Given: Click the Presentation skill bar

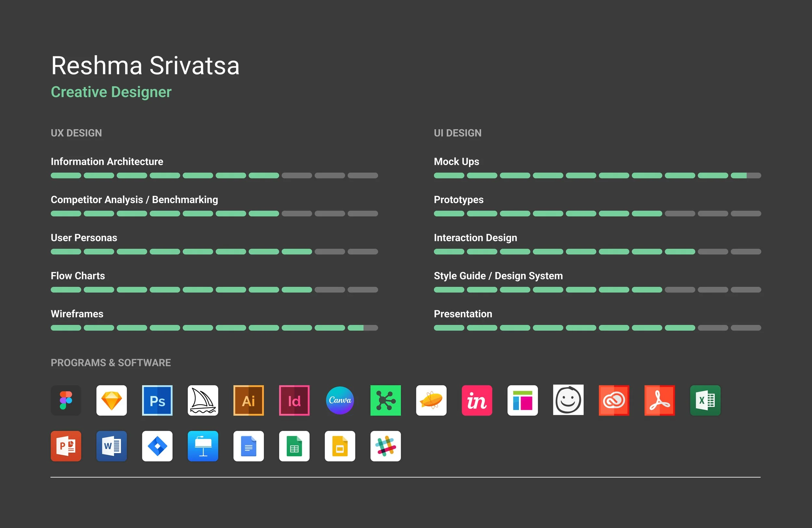Looking at the screenshot, I should point(597,328).
